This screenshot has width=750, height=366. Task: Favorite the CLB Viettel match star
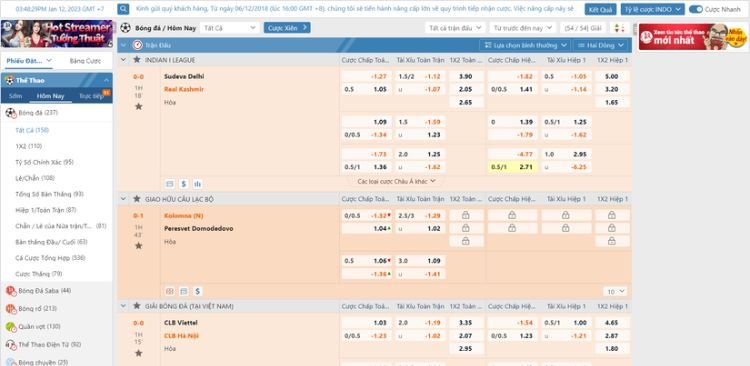coord(139,353)
